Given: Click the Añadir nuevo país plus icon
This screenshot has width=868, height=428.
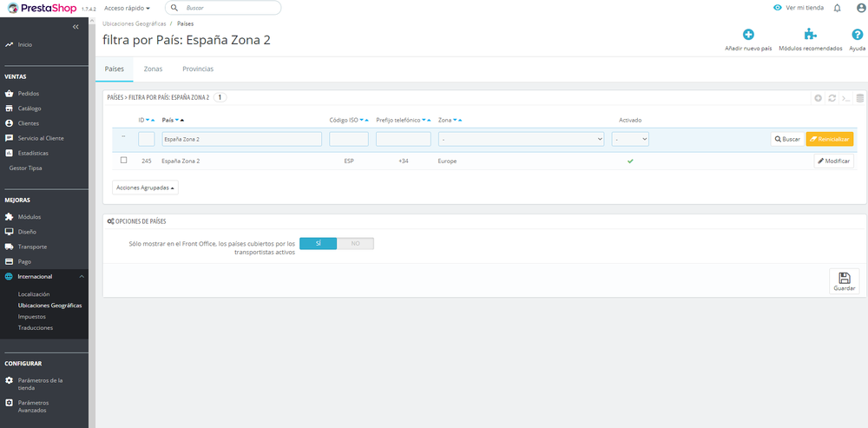Looking at the screenshot, I should [x=748, y=35].
